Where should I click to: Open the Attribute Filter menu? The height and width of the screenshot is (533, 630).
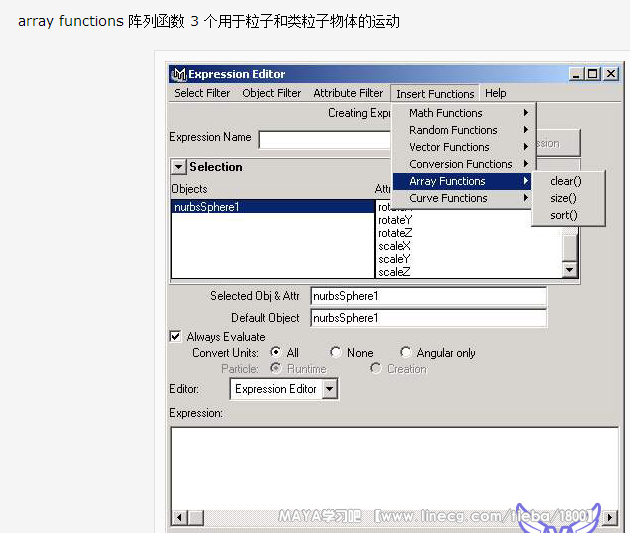tap(348, 93)
